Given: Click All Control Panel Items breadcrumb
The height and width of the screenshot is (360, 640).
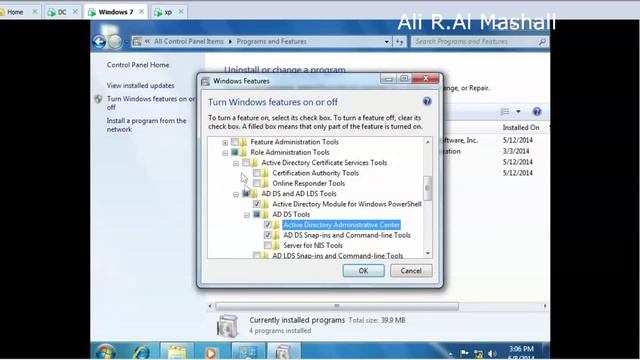Looking at the screenshot, I should (189, 42).
